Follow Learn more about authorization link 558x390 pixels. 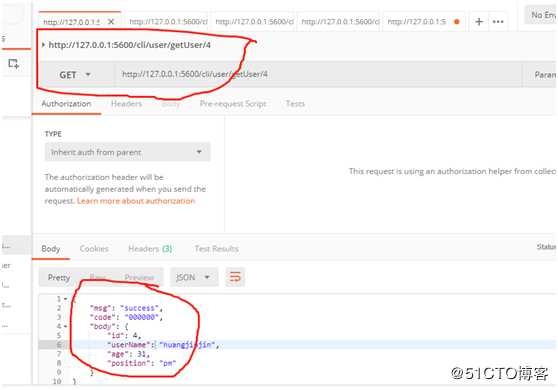[136, 201]
